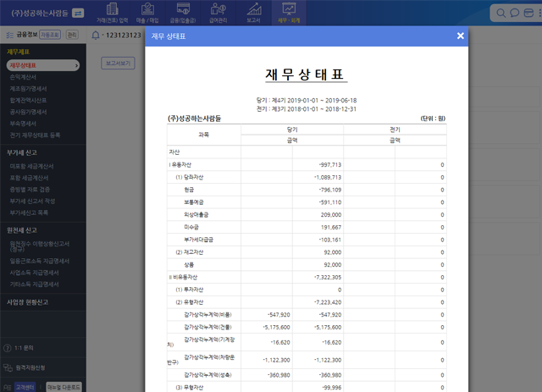Open 부가세 신고서 작성 menu item
542x392 pixels.
click(32, 202)
